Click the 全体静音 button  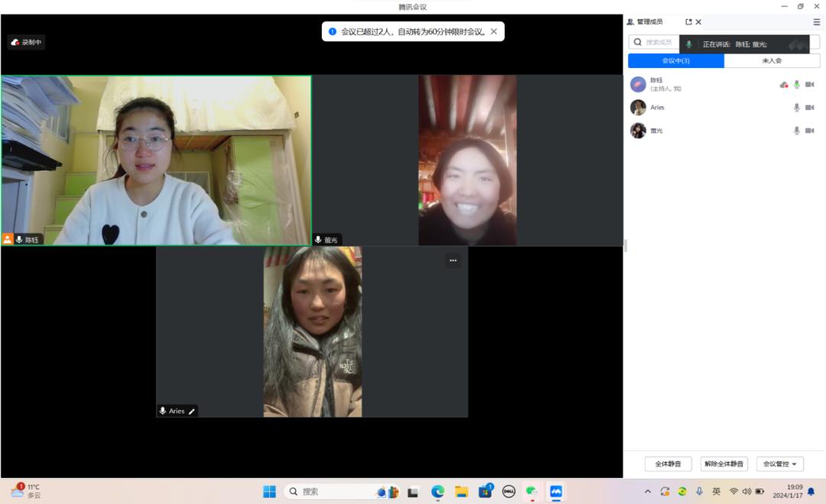[x=668, y=464]
